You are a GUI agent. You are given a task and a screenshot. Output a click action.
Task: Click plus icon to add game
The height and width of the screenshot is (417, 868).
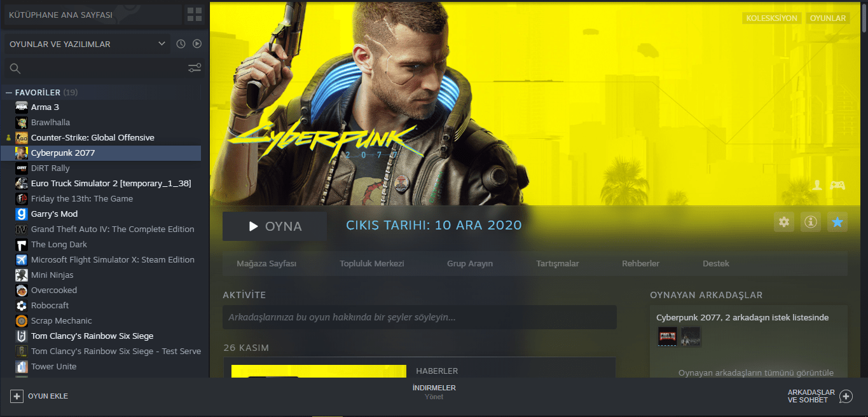coord(17,396)
